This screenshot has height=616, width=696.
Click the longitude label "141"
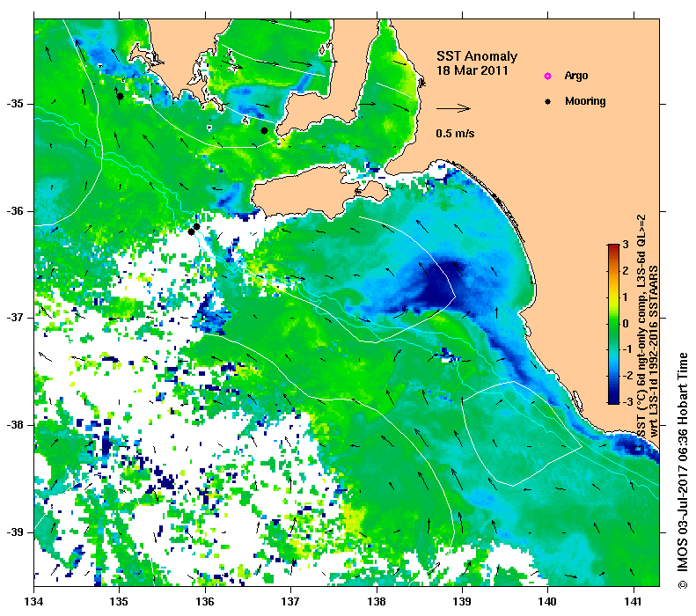pyautogui.click(x=634, y=602)
